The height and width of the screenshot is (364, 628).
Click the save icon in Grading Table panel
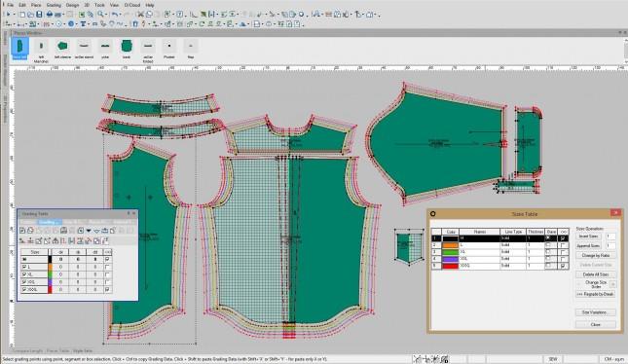(63, 231)
